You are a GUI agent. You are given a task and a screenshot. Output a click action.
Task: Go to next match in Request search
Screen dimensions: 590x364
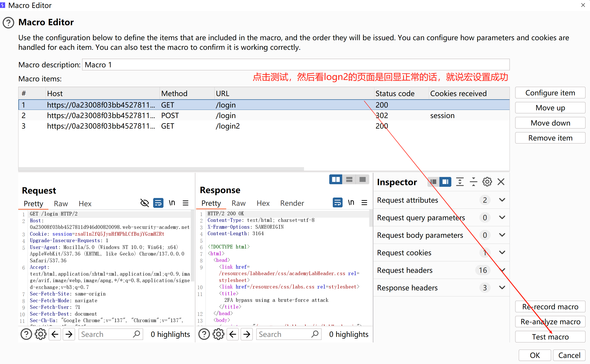coord(69,334)
